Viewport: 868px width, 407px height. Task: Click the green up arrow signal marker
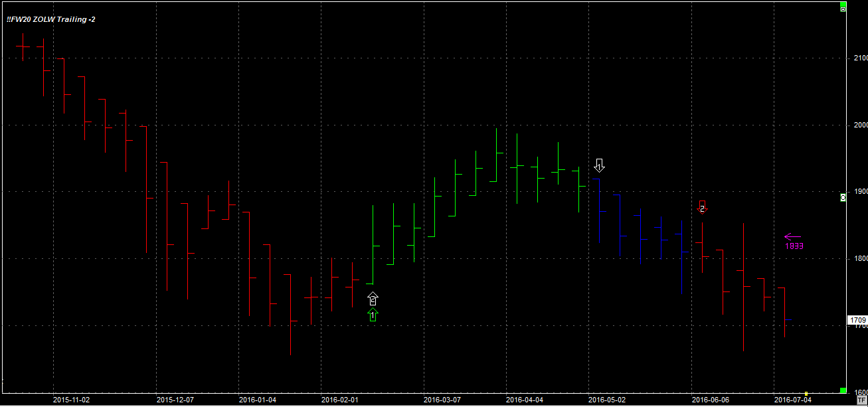tap(373, 315)
